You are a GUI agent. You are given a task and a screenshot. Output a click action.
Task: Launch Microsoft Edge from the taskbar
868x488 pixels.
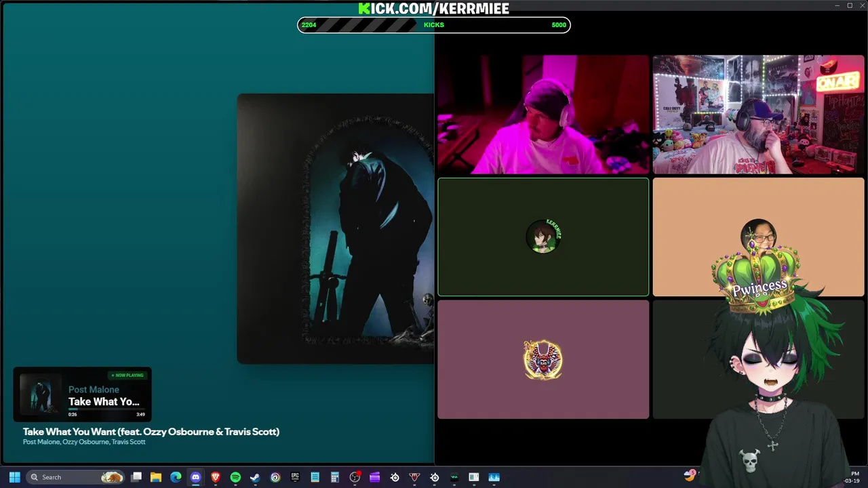176,477
